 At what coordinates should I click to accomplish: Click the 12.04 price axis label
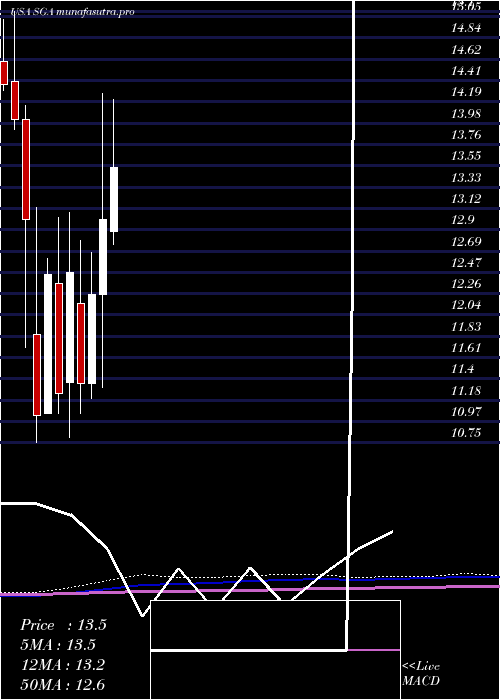click(466, 305)
